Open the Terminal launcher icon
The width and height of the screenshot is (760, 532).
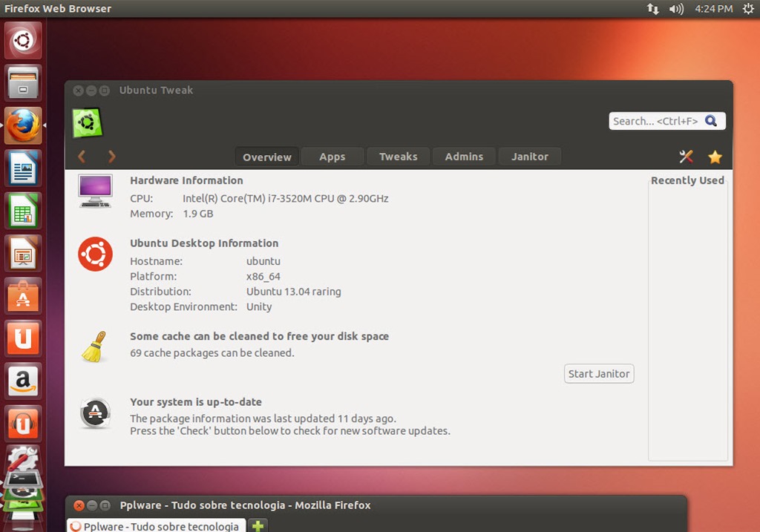coord(23,479)
